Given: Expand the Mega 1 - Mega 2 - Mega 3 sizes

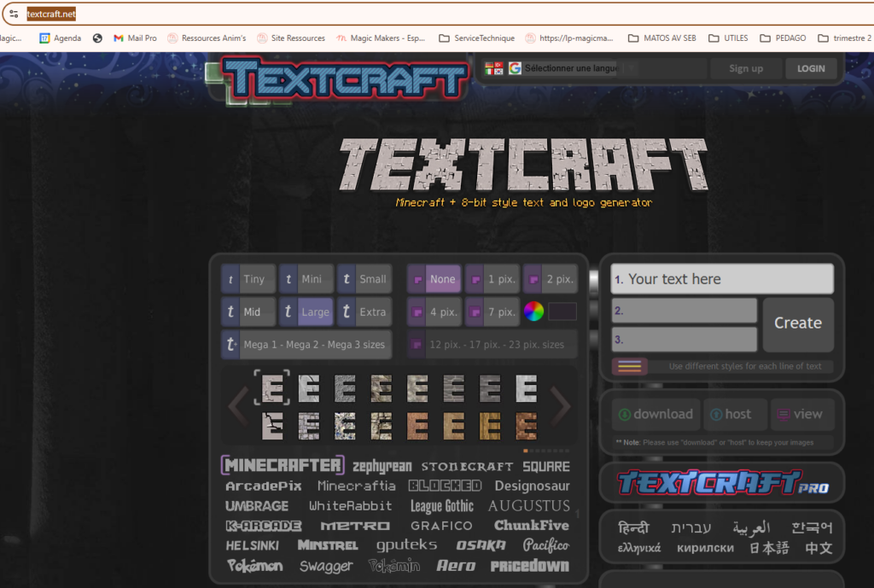Looking at the screenshot, I should 306,345.
